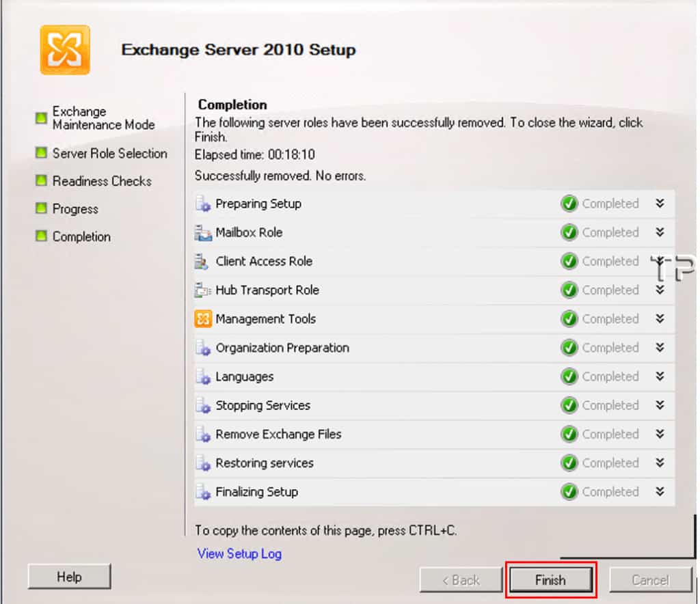Select the Server Role Selection step

click(x=110, y=154)
